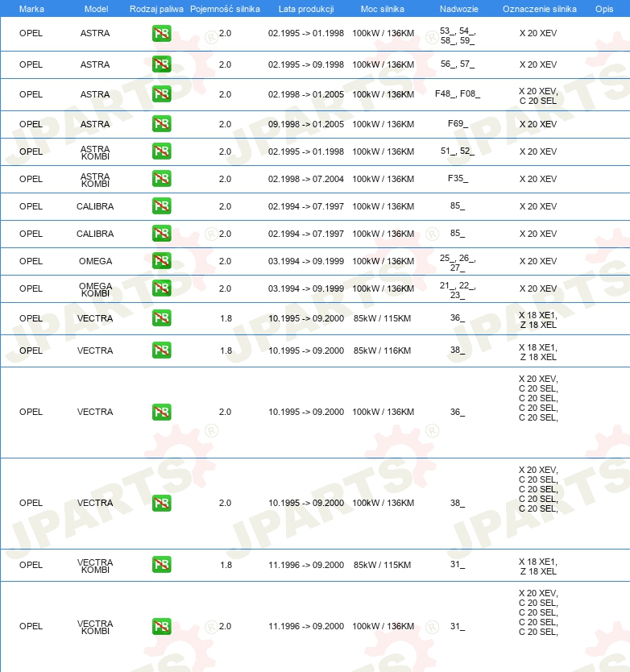Click the fuel icon for Astra Kombi 51_, 52_ row
The width and height of the screenshot is (630, 672).
pos(162,151)
